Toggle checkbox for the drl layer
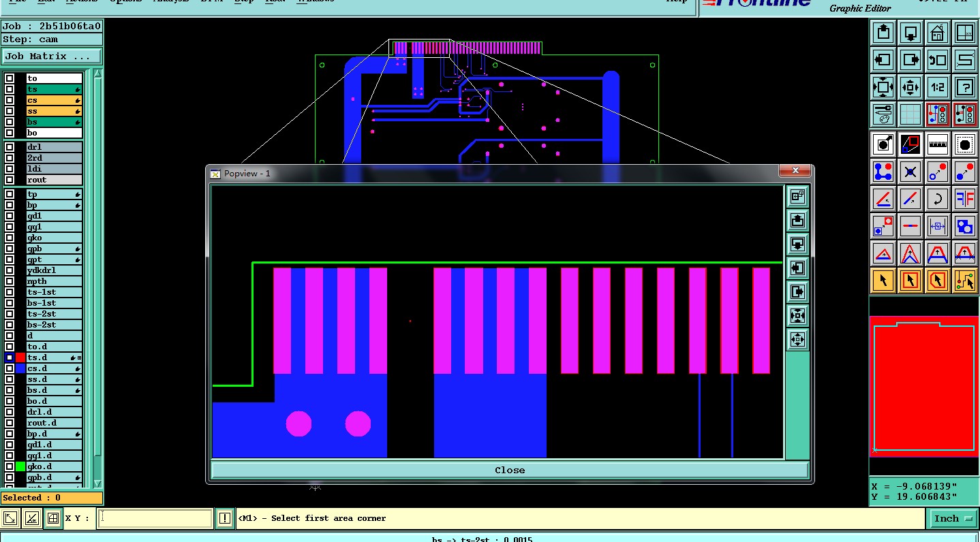Viewport: 980px width, 542px height. coord(10,147)
